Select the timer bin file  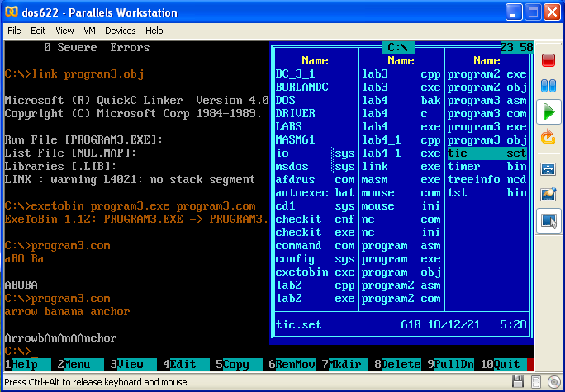coord(487,167)
